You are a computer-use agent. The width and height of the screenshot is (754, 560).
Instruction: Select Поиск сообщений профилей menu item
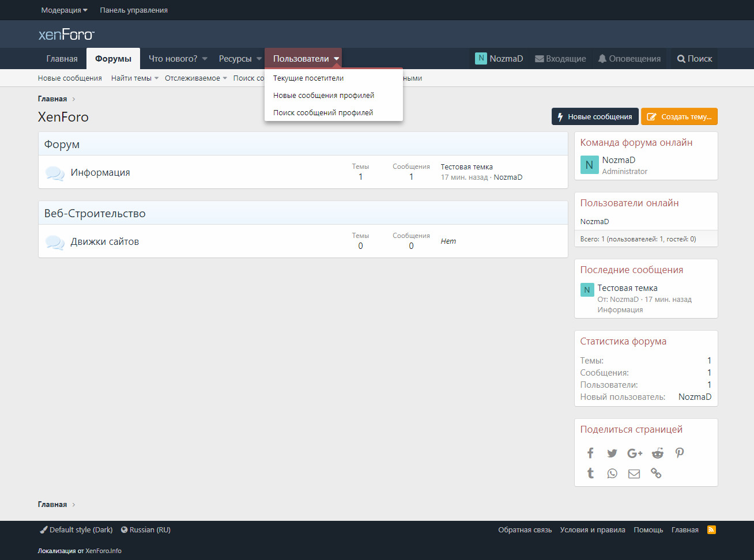(x=334, y=113)
